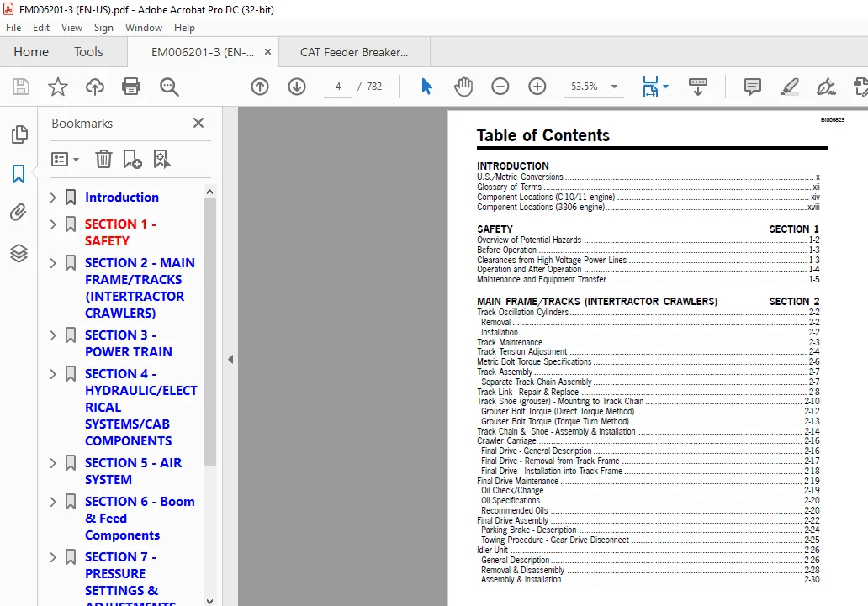Open the fit page options dropdown arrow
Viewport: 868px width, 606px height.
(x=665, y=87)
